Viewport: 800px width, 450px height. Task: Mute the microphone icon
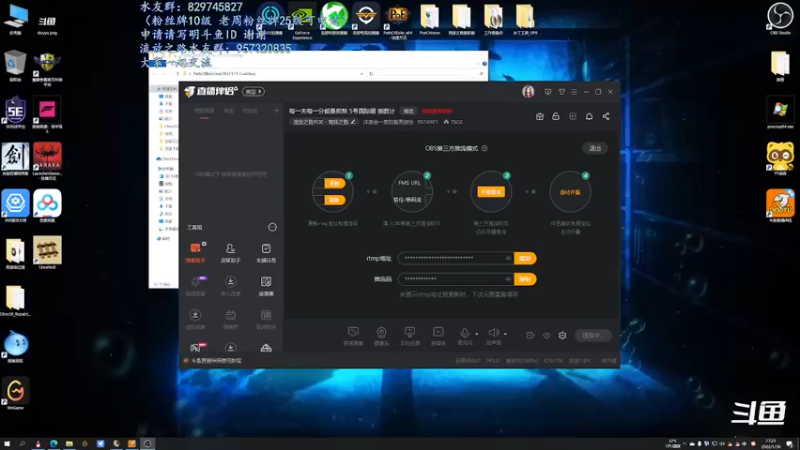(x=464, y=333)
